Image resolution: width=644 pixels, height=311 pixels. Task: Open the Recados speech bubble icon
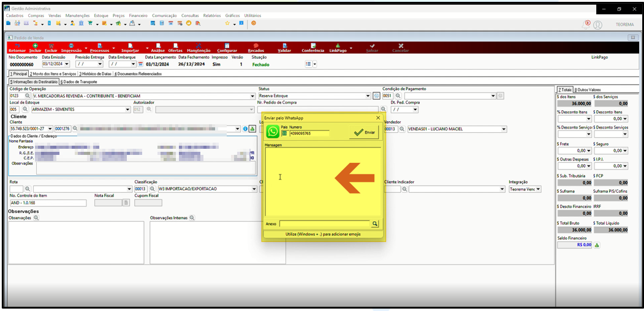[256, 45]
